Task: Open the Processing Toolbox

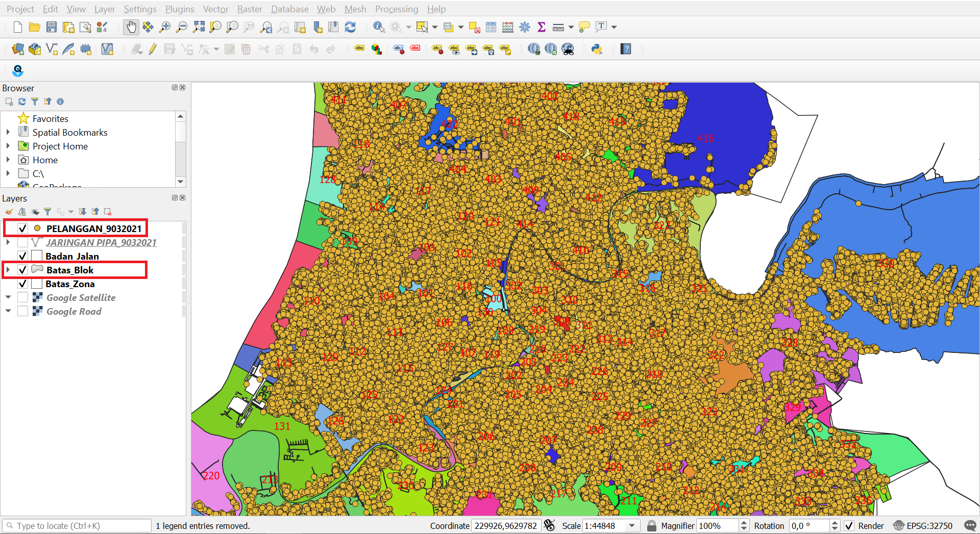Action: (x=525, y=27)
